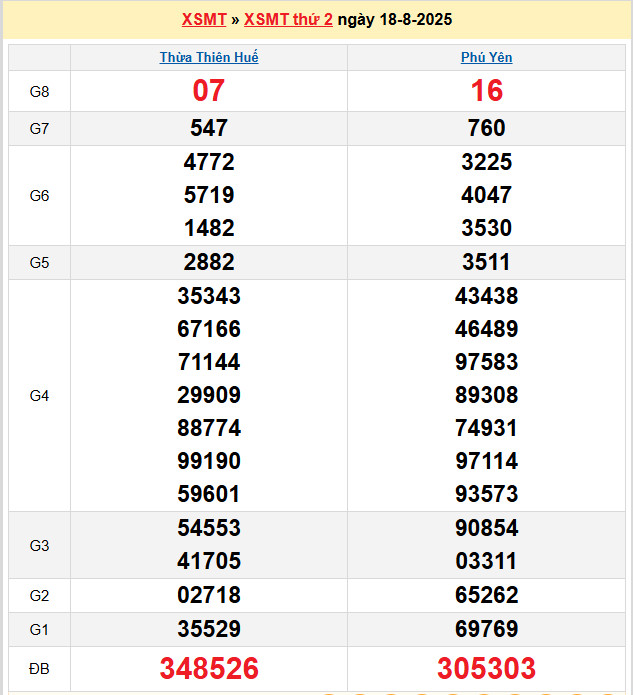This screenshot has width=633, height=695.
Task: Click the G1 number 69769
Action: (486, 629)
